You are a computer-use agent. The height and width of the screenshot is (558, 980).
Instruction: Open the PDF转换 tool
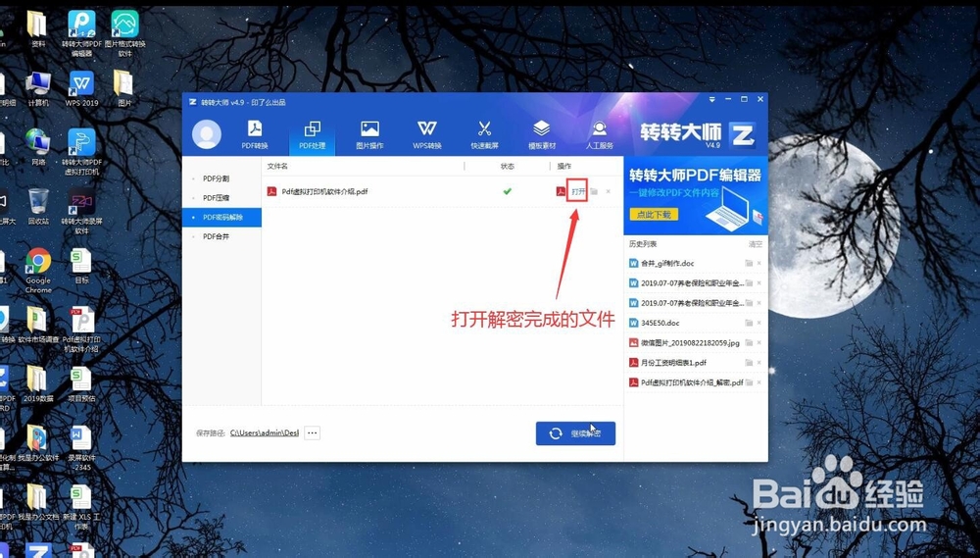[x=255, y=134]
